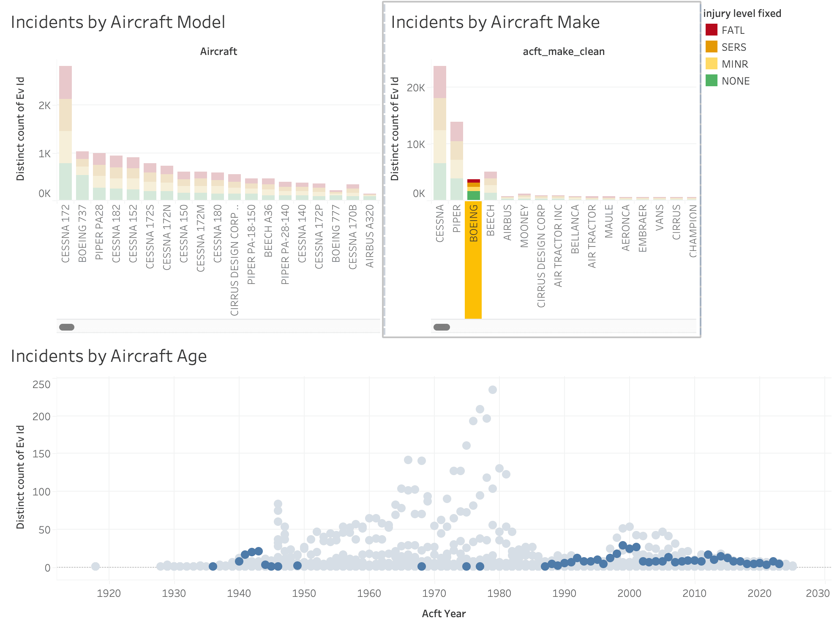Click the BEECH A36 axis label
The image size is (840, 629).
[x=268, y=231]
